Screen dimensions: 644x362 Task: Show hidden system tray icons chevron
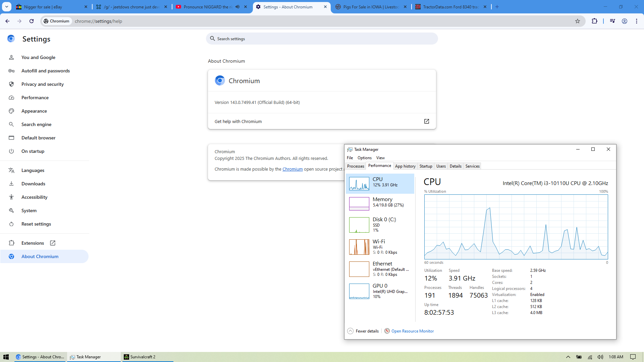pos(568,357)
